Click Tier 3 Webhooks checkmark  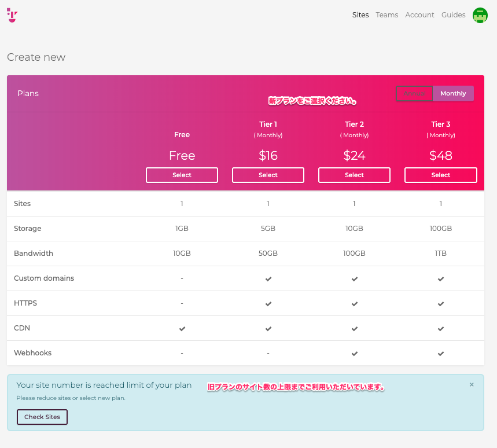[x=440, y=354]
